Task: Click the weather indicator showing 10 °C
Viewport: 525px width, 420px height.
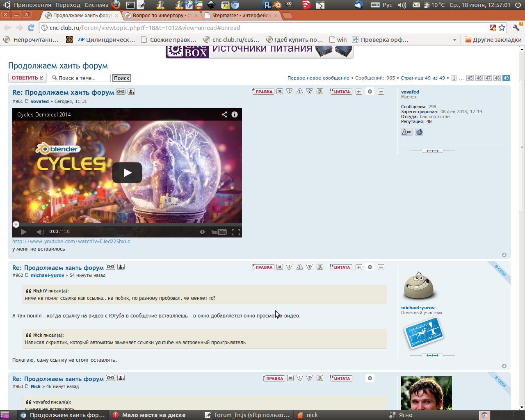Action: tap(435, 5)
